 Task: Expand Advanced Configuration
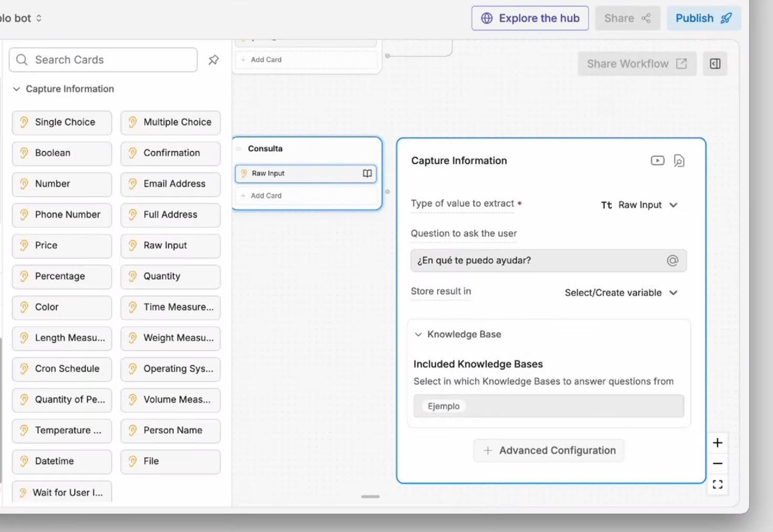tap(549, 451)
